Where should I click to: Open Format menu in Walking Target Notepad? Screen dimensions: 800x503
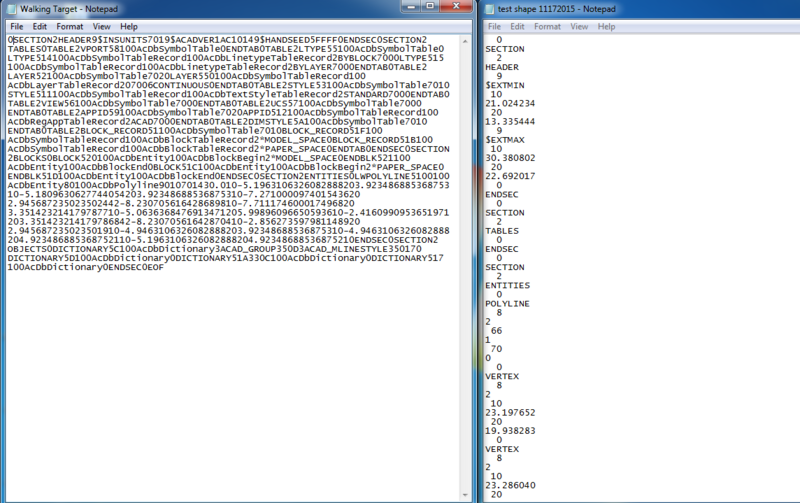[69, 27]
